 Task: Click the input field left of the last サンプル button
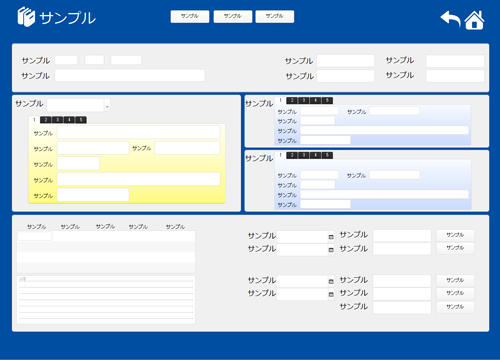pos(402,307)
